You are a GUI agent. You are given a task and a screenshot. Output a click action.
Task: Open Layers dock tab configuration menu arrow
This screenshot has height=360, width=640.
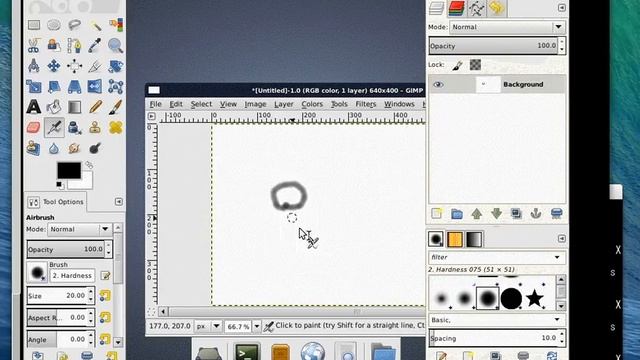562,8
